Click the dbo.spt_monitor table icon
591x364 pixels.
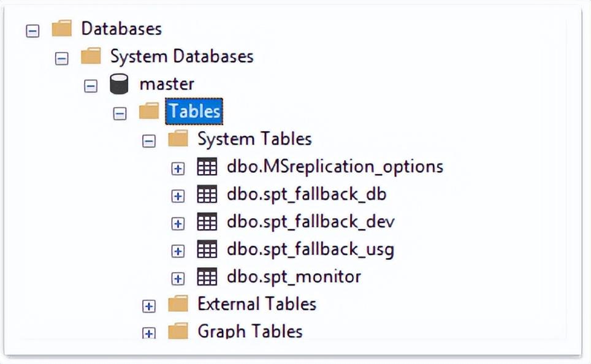pos(207,277)
